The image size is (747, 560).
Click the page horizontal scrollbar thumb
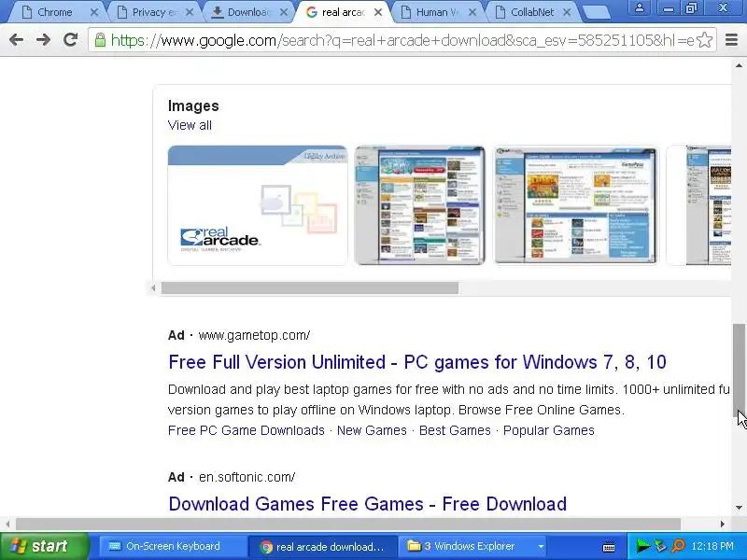coord(347,525)
